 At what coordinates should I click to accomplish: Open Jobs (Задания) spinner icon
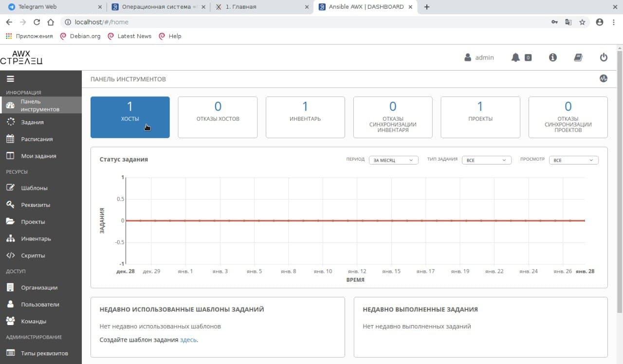click(x=10, y=122)
